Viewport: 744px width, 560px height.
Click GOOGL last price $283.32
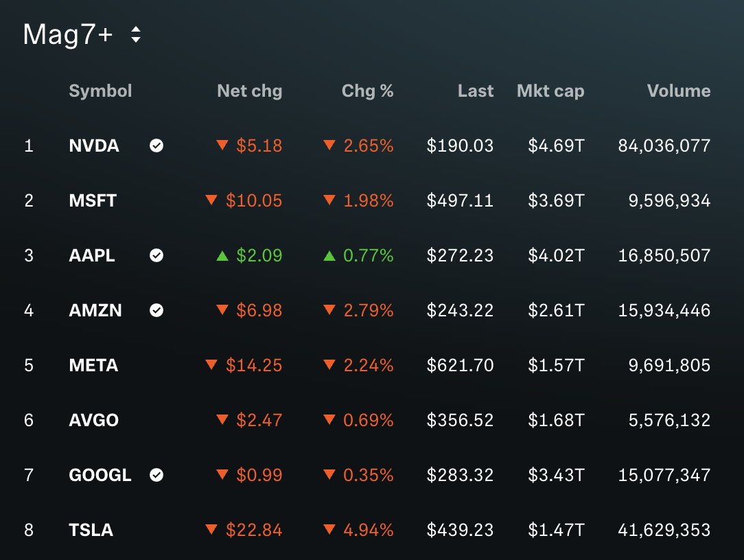[x=461, y=475]
